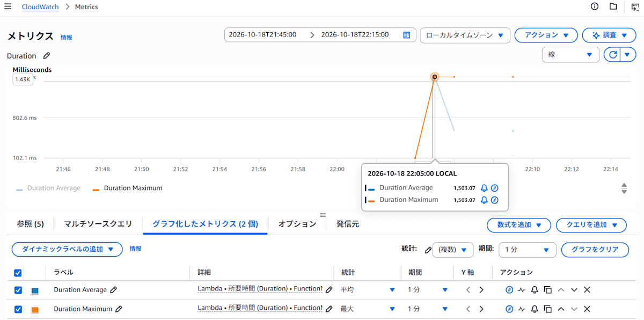The width and height of the screenshot is (644, 320).
Task: Open the クエリを追加 dropdown
Action: point(591,225)
